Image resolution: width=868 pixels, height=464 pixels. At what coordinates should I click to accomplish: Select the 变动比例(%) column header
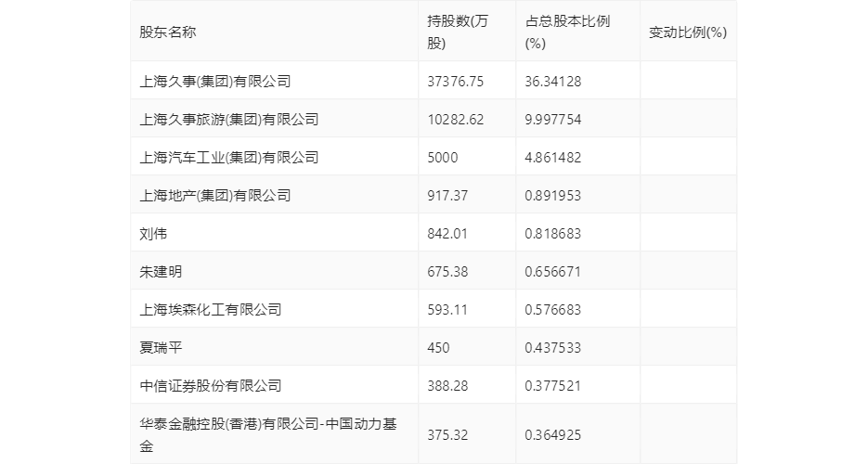pyautogui.click(x=688, y=32)
